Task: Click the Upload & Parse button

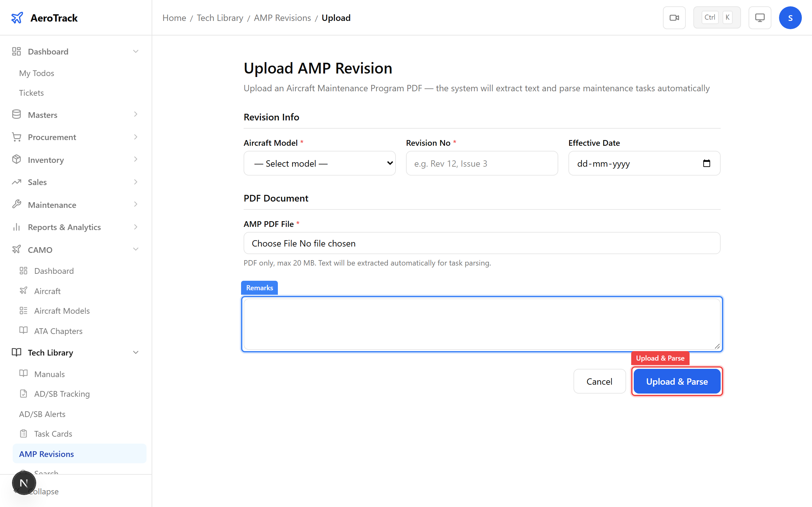Action: coord(677,381)
